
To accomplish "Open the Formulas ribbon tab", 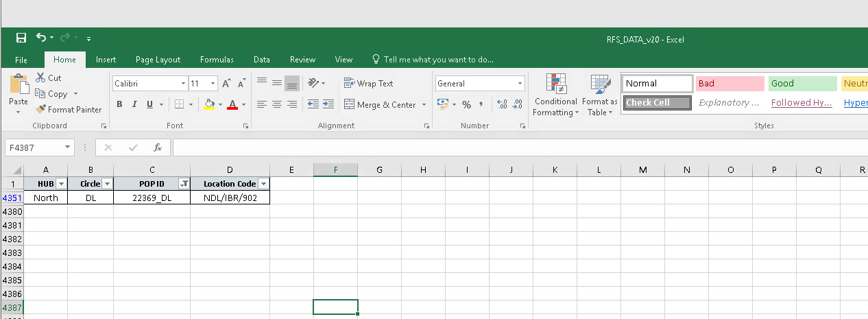I will 217,60.
